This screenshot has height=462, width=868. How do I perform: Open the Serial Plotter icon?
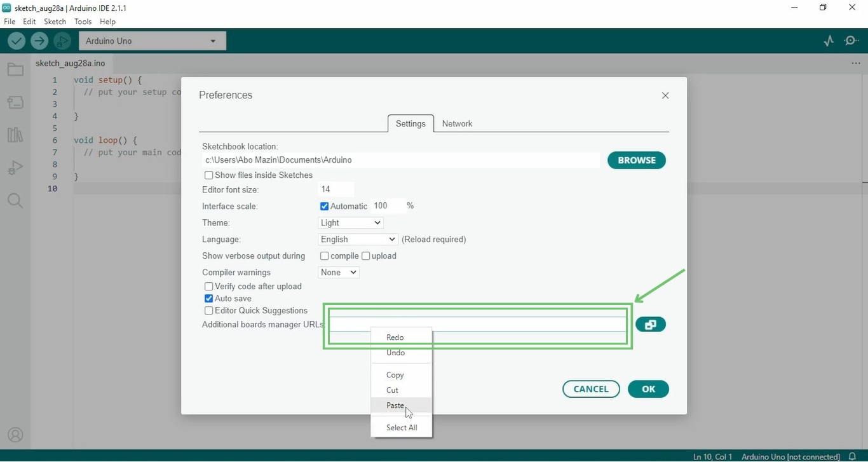coord(828,40)
